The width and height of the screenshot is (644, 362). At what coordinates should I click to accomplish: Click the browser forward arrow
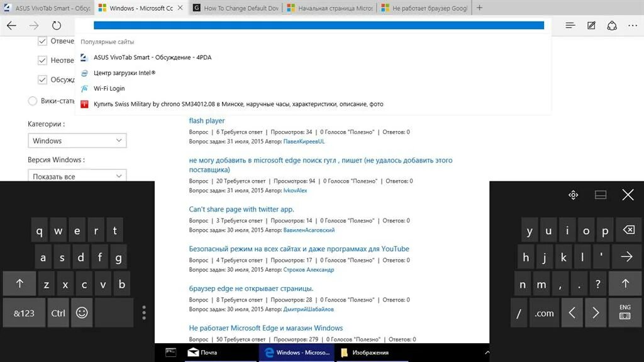[x=34, y=26]
